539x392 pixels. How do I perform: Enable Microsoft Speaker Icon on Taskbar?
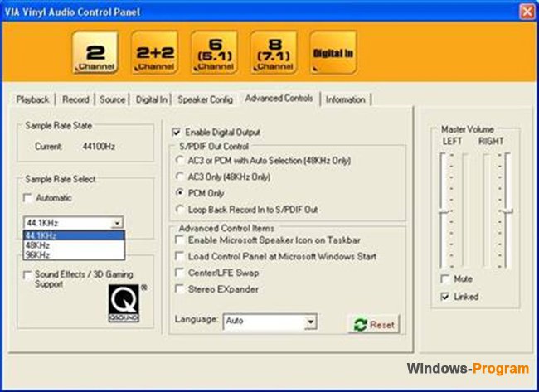179,240
